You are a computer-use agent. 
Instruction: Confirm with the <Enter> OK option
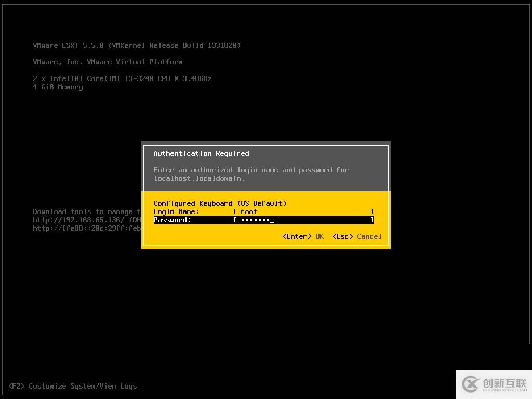pyautogui.click(x=303, y=236)
